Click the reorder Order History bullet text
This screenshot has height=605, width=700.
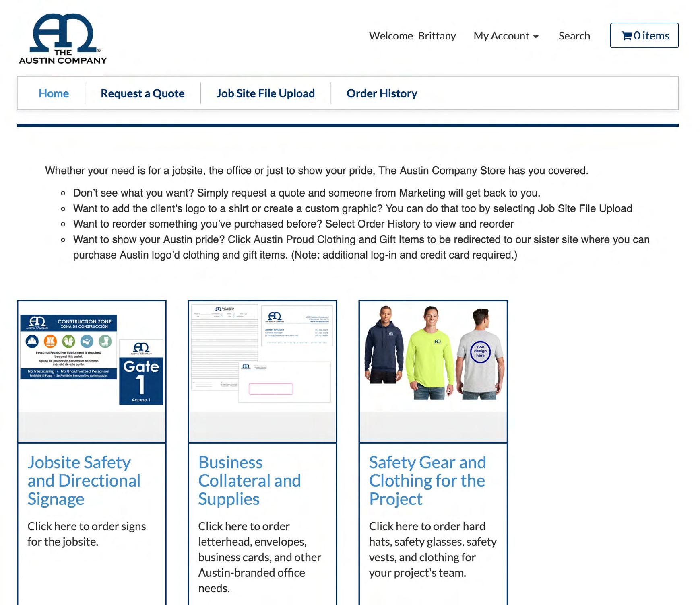[293, 224]
